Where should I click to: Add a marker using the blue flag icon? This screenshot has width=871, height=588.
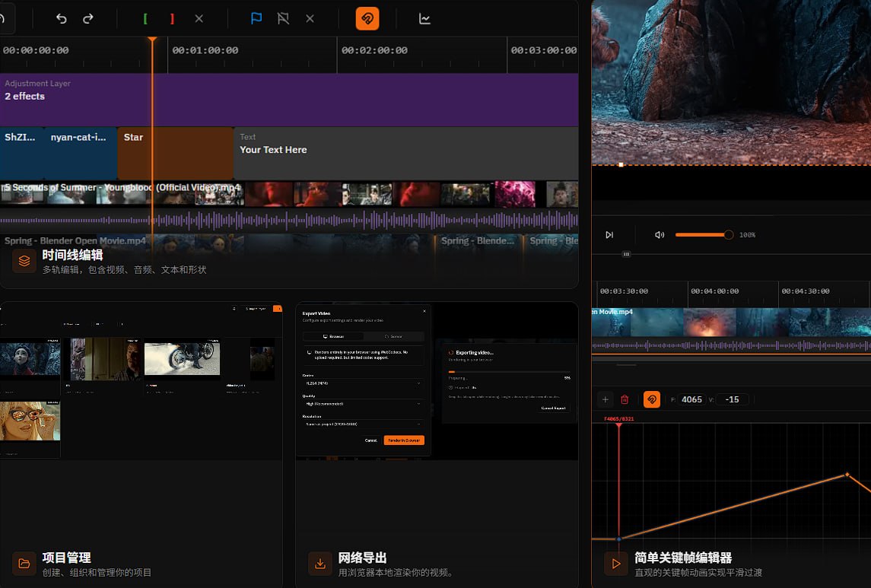pos(256,19)
